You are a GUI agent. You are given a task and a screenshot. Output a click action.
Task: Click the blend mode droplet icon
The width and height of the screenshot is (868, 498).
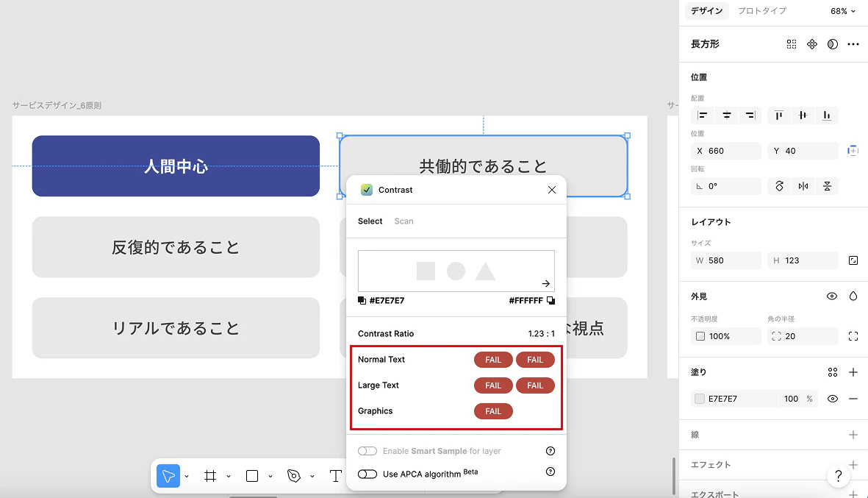[x=853, y=296]
